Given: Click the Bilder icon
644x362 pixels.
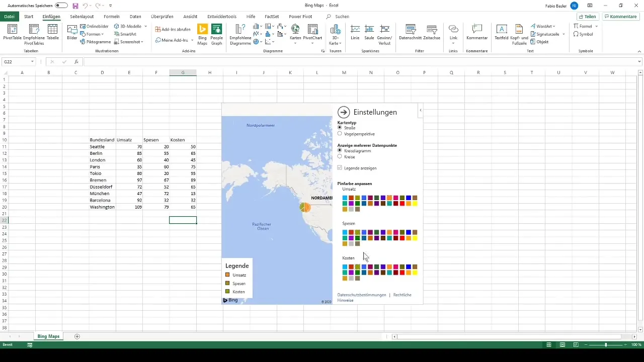Looking at the screenshot, I should (72, 33).
